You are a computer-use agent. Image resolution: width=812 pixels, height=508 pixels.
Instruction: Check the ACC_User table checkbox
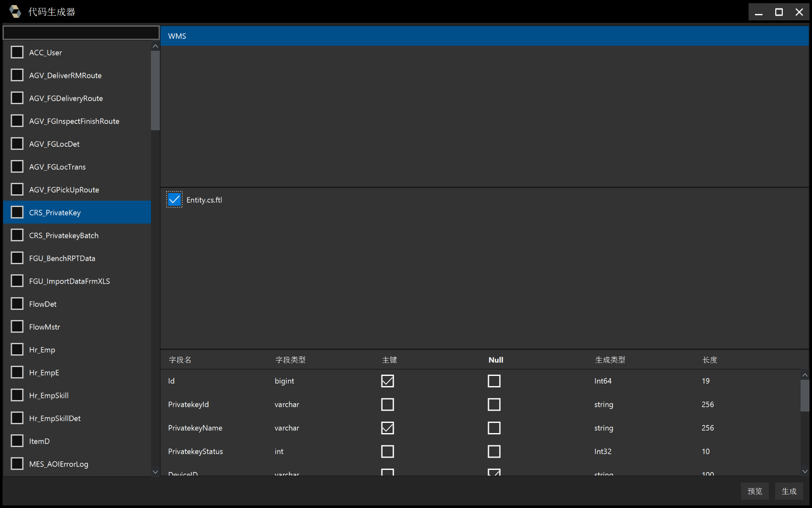pyautogui.click(x=17, y=52)
